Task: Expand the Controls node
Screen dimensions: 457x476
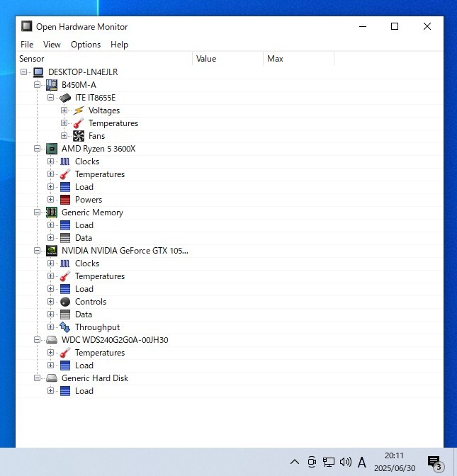Action: pos(51,302)
